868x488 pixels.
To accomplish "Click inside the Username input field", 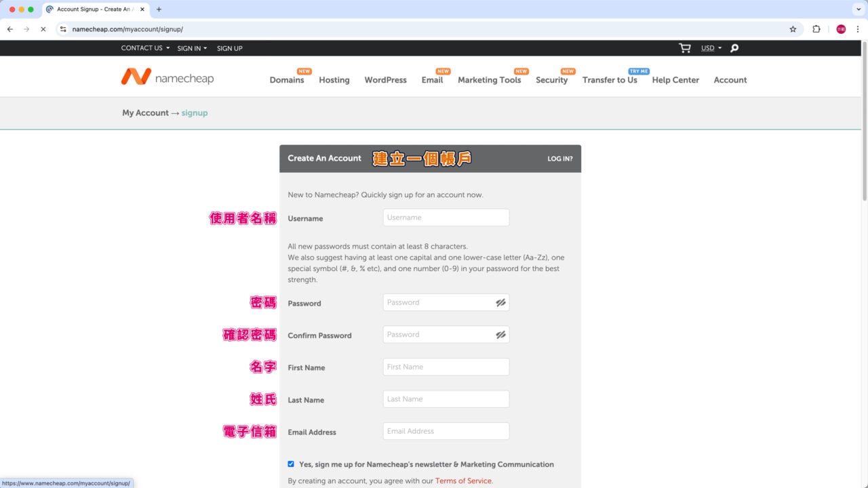I will [x=446, y=217].
